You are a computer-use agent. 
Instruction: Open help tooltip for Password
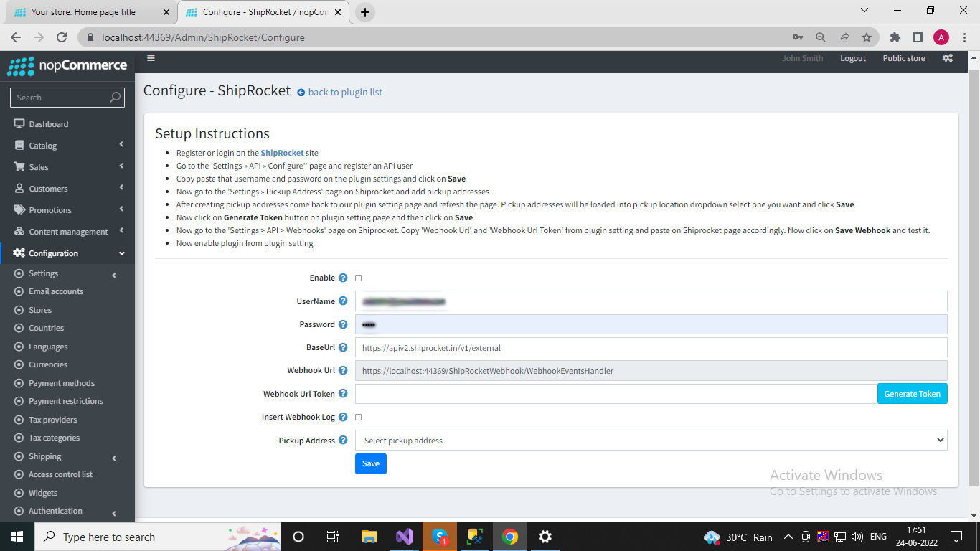343,324
